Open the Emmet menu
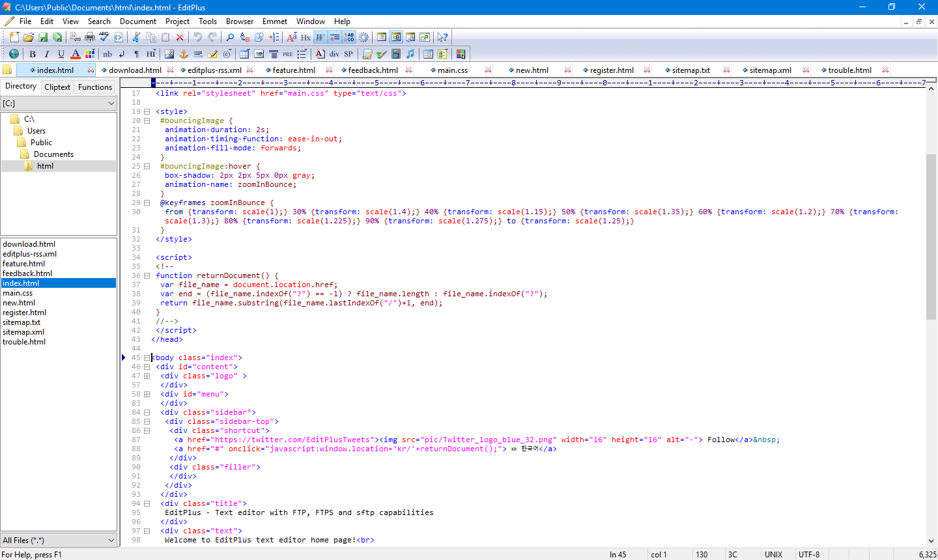 coord(274,21)
